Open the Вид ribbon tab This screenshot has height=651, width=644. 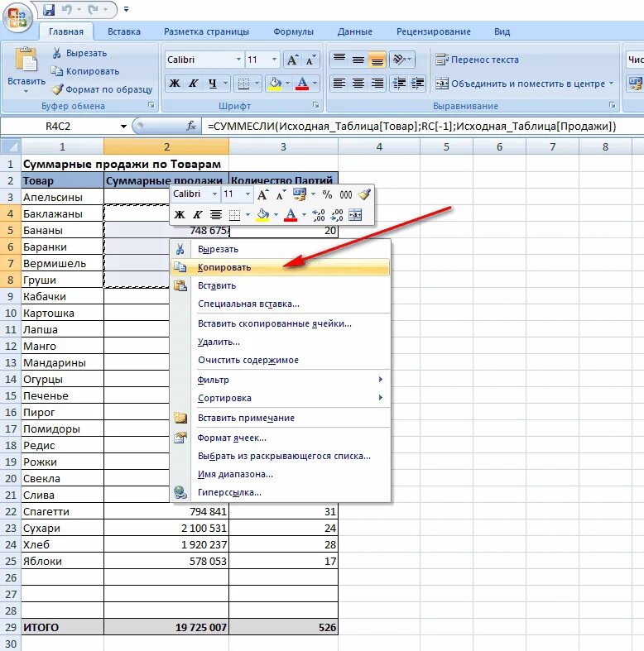pos(502,31)
